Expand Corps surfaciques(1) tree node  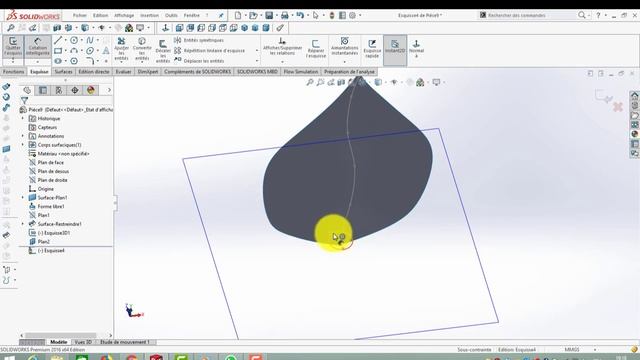click(23, 145)
